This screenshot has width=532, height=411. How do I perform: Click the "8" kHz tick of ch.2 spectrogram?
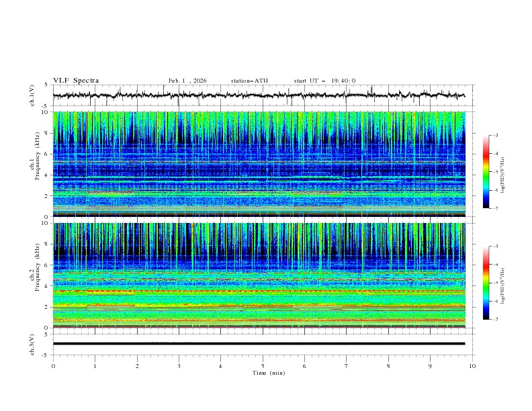48,244
